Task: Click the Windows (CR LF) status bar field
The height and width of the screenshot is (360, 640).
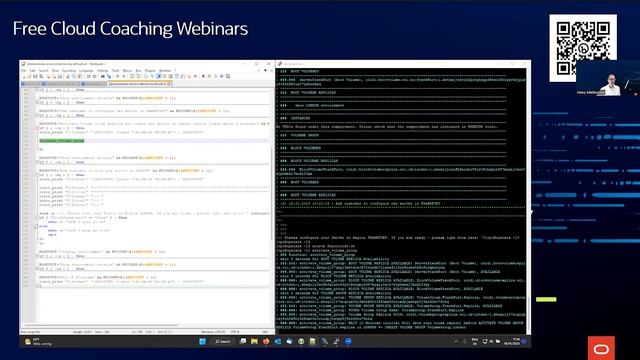Action: (x=213, y=332)
